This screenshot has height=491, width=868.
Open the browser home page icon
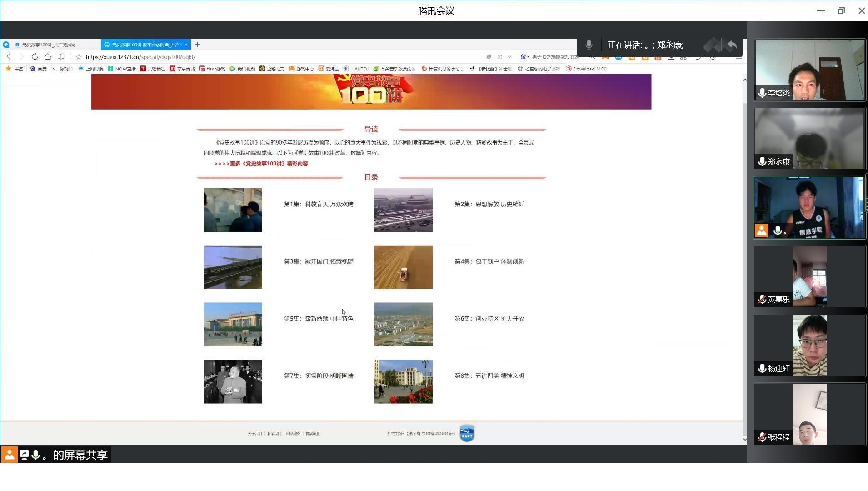pos(48,57)
